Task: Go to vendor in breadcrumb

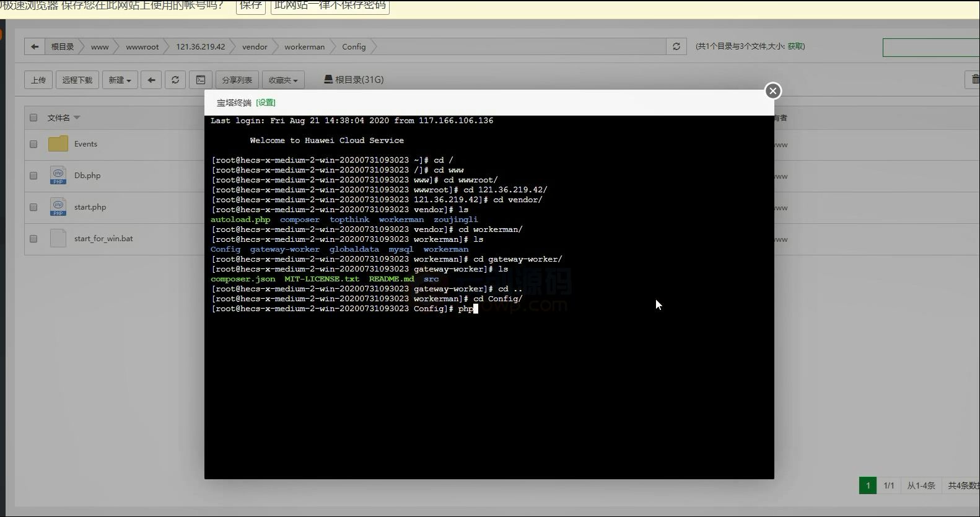Action: [255, 46]
